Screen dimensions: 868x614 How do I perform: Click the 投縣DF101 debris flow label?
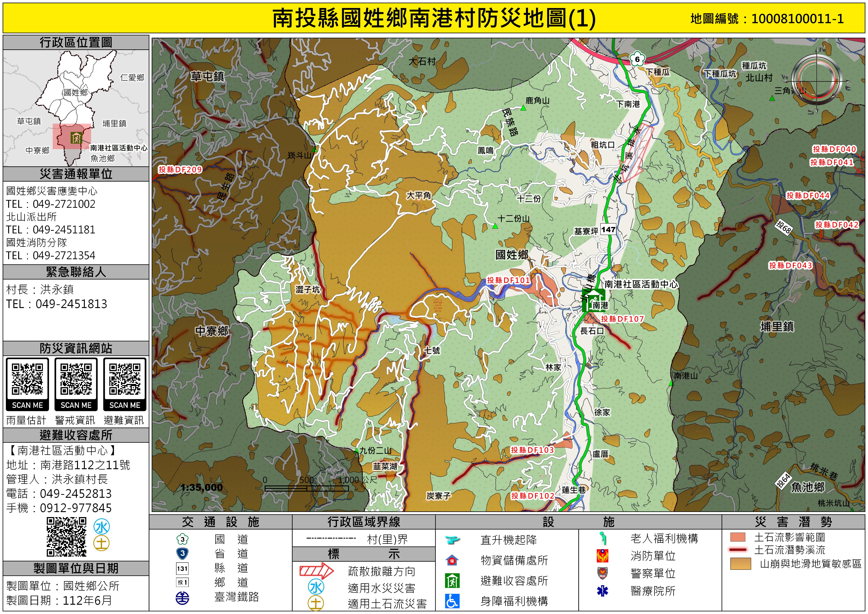(x=508, y=280)
